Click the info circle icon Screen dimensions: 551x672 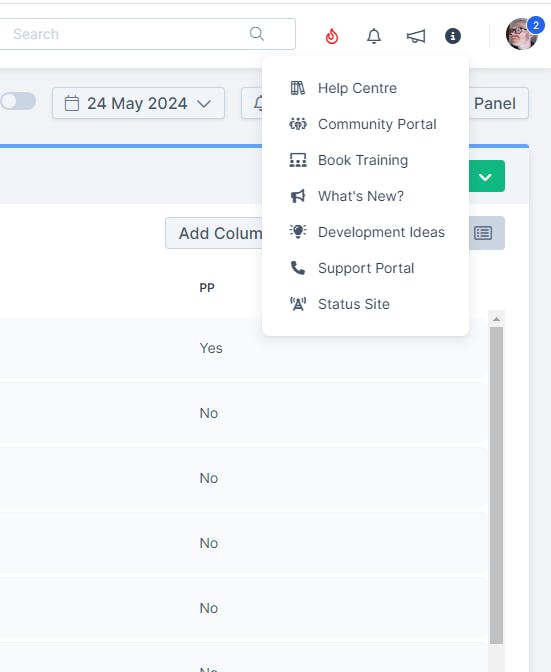[x=453, y=36]
